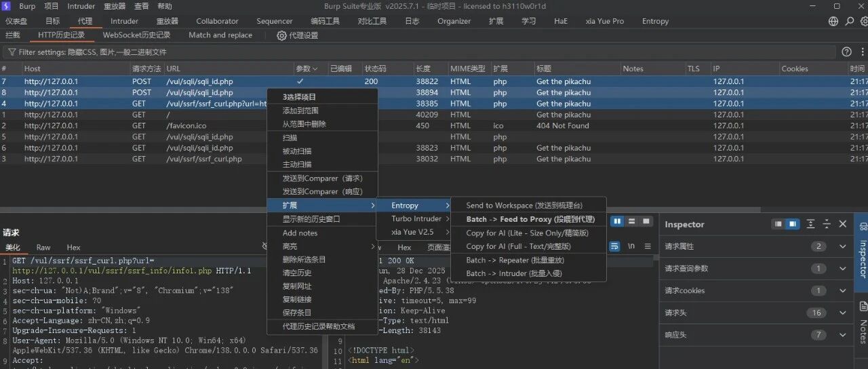Image resolution: width=868 pixels, height=369 pixels.
Task: Select 添加到范围 in context menu
Action: coord(322,111)
